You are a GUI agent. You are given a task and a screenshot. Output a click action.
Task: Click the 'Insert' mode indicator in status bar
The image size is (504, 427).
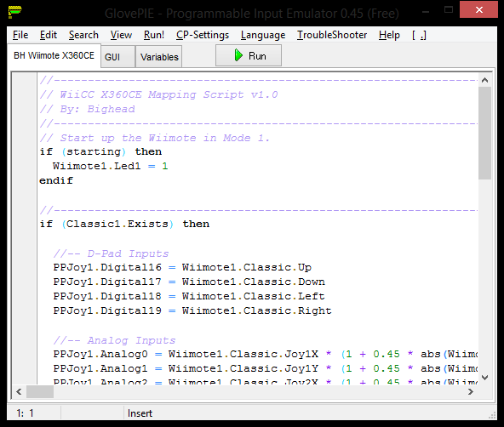pos(140,413)
